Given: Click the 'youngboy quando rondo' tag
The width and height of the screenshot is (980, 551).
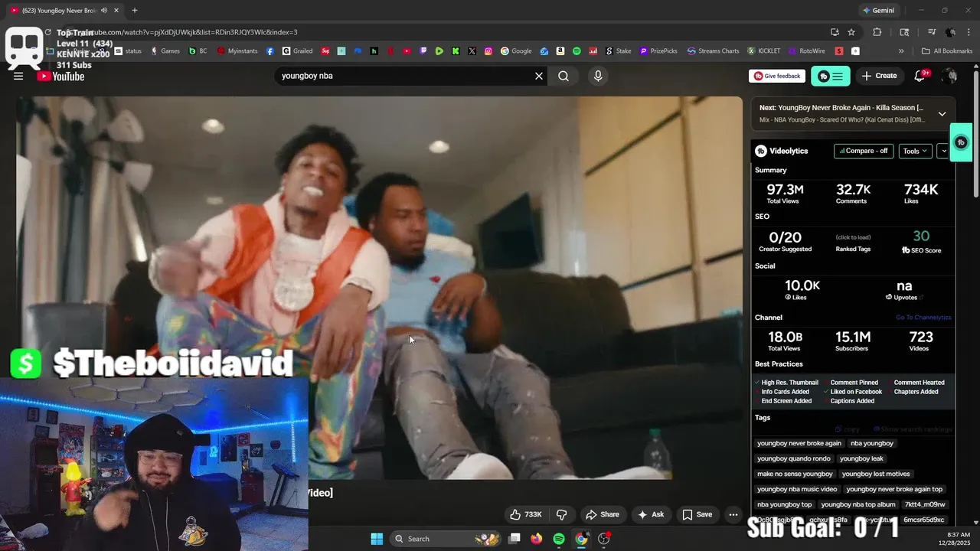Looking at the screenshot, I should coord(794,458).
